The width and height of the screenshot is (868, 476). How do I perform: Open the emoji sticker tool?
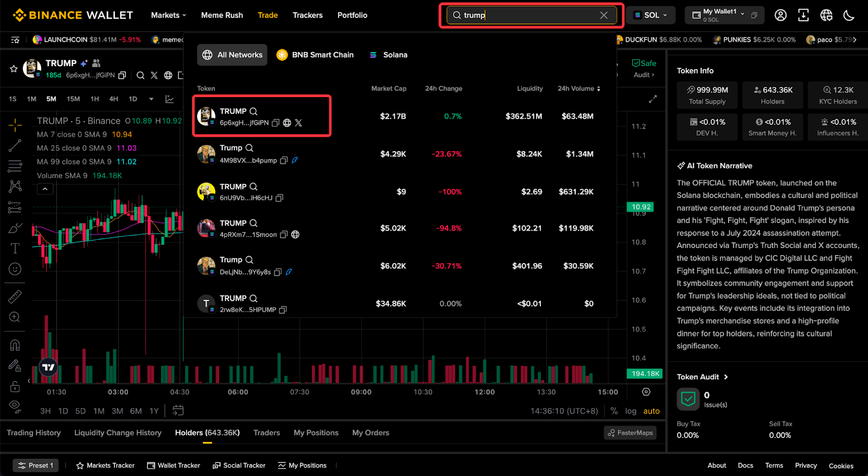coord(15,269)
